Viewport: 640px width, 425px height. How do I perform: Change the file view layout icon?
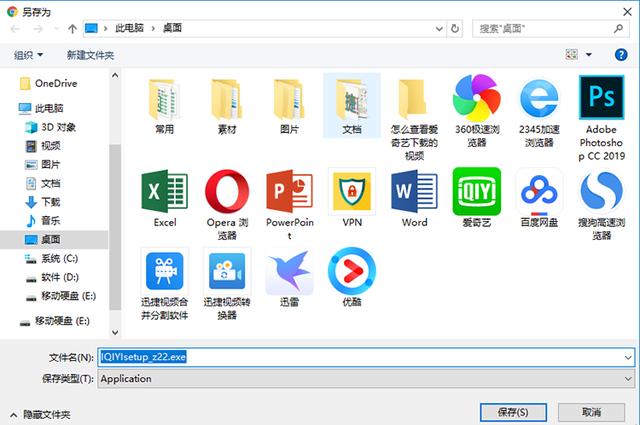(x=571, y=54)
